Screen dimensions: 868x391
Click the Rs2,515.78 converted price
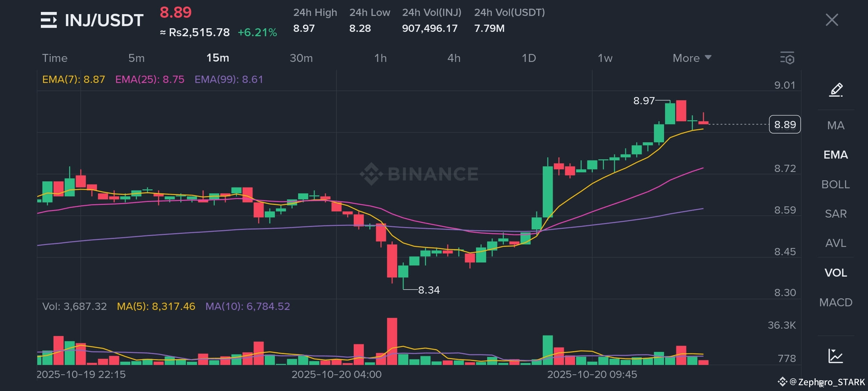pyautogui.click(x=199, y=32)
